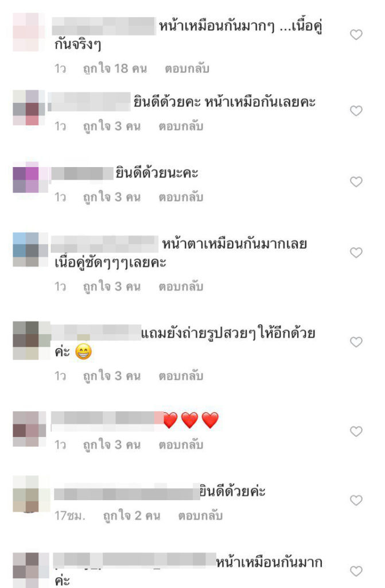Tap ตอบกลับ under the three hearts comment

pos(181,445)
